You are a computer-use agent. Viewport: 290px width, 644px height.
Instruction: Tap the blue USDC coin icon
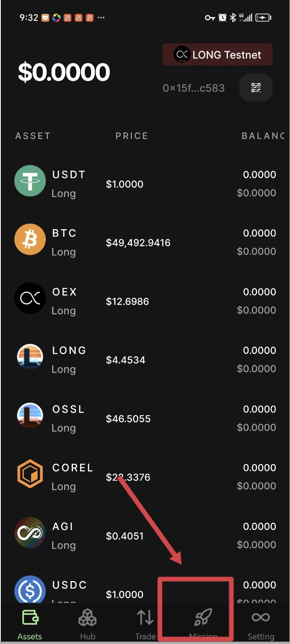(30, 590)
